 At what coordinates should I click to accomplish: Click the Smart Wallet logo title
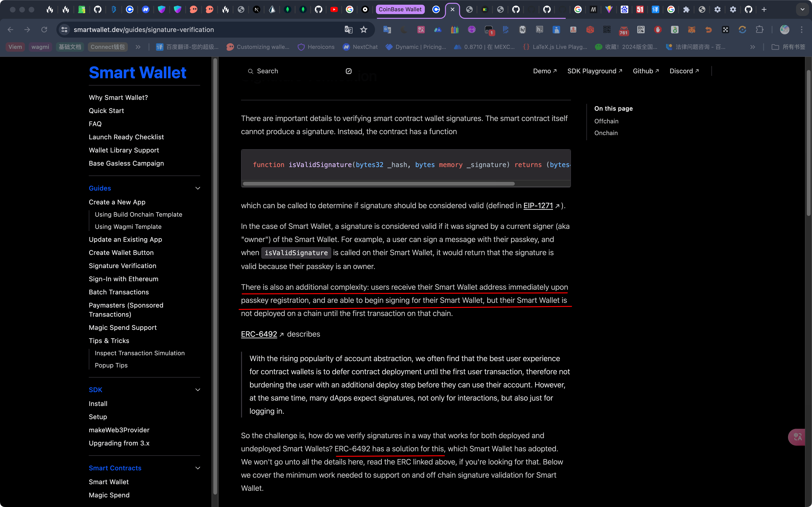(x=137, y=72)
